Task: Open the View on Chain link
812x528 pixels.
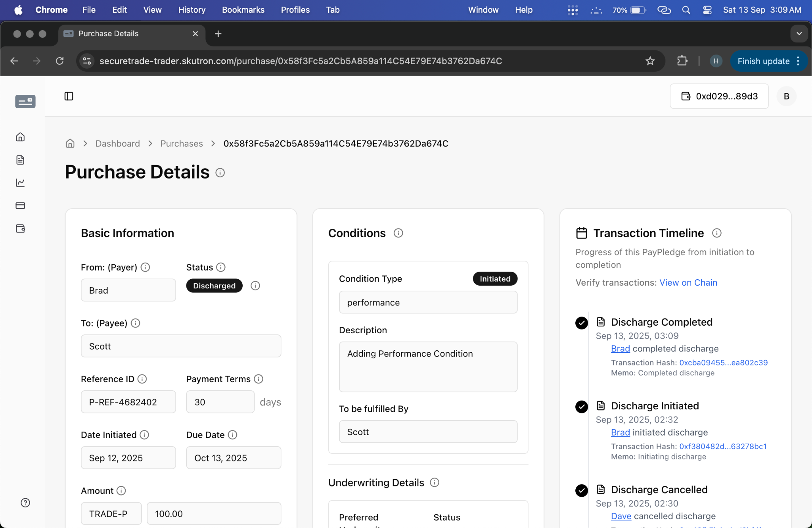Action: coord(688,282)
